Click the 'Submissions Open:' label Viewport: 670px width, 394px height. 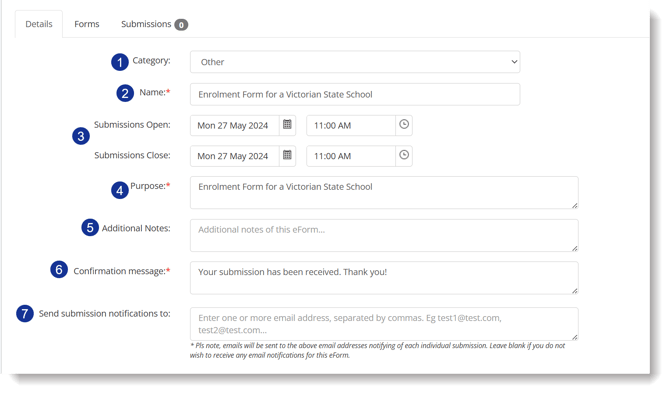point(132,125)
